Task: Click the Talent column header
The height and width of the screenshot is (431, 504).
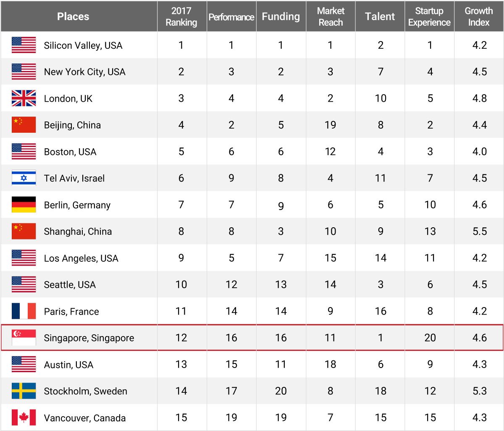Action: pos(380,16)
